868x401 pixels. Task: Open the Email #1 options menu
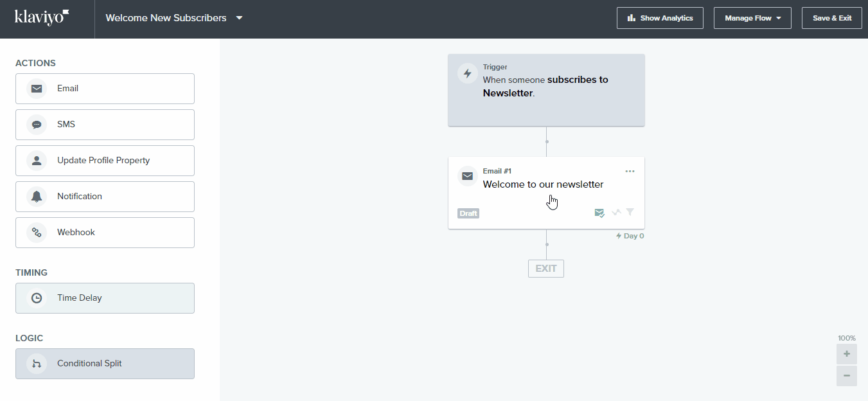point(630,171)
